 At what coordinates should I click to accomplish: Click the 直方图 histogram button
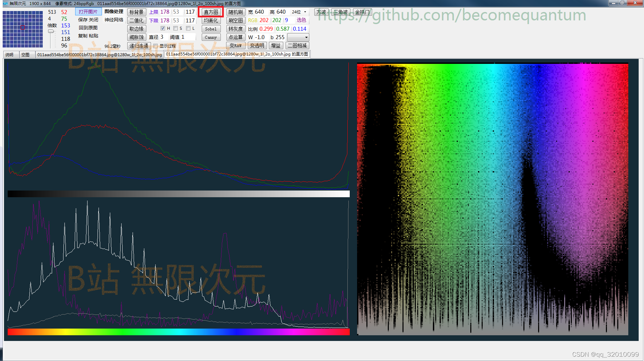click(211, 12)
